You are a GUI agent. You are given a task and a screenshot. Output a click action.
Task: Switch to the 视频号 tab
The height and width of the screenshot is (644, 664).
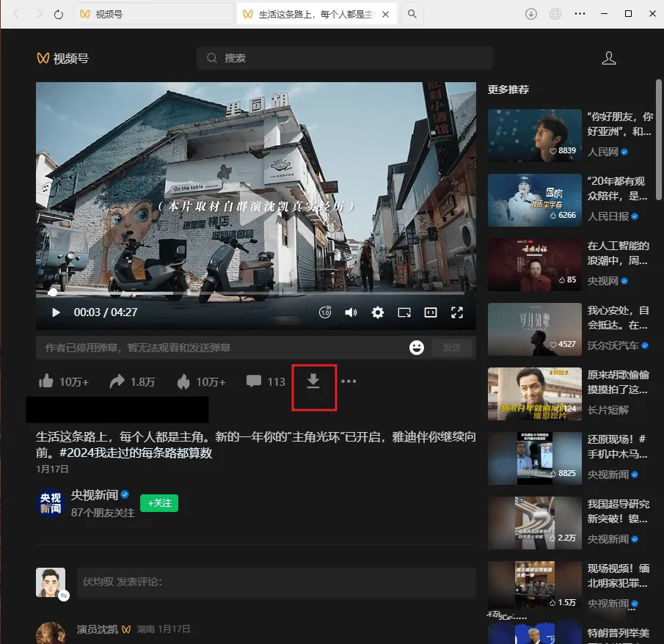tap(154, 15)
